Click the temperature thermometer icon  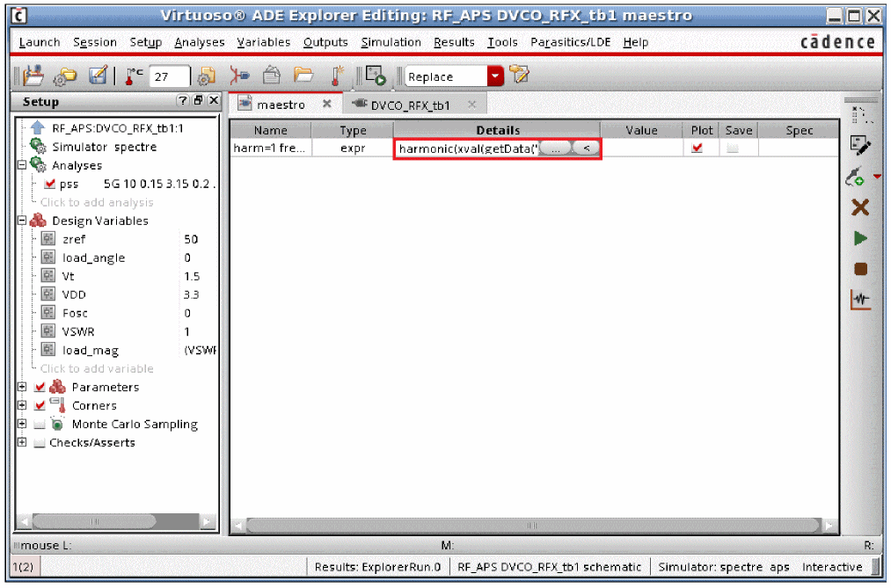pos(134,76)
